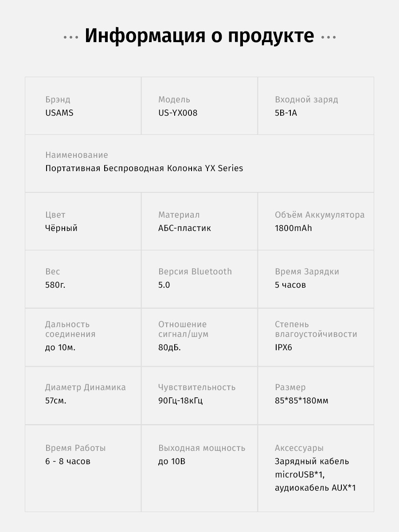Click the material value АБС-пластик
This screenshot has width=399, height=532.
pos(184,228)
